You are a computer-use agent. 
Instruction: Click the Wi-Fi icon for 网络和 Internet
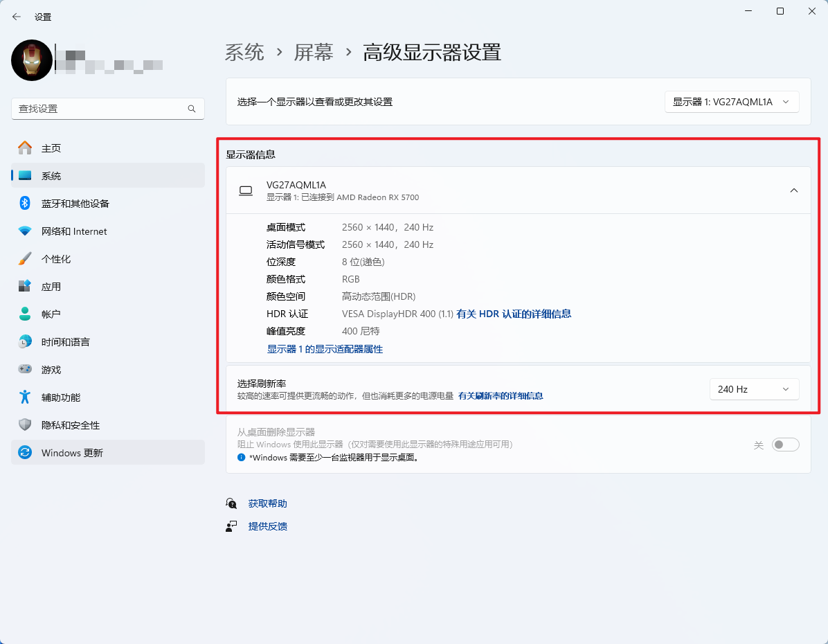(x=25, y=231)
